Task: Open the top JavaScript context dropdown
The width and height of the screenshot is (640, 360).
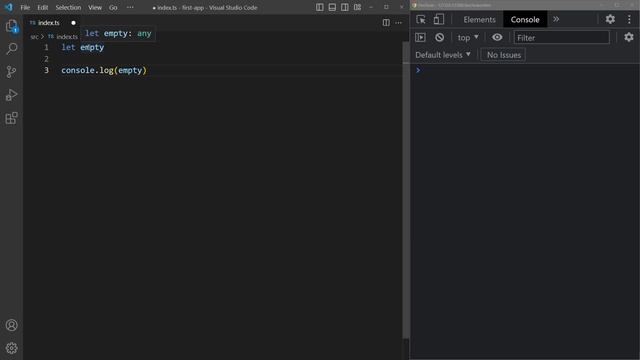Action: point(468,38)
